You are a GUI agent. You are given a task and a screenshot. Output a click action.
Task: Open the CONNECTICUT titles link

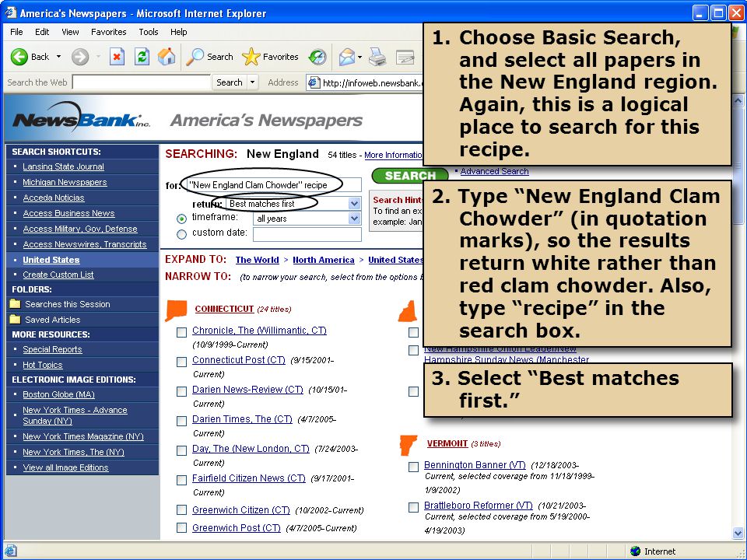click(x=224, y=309)
